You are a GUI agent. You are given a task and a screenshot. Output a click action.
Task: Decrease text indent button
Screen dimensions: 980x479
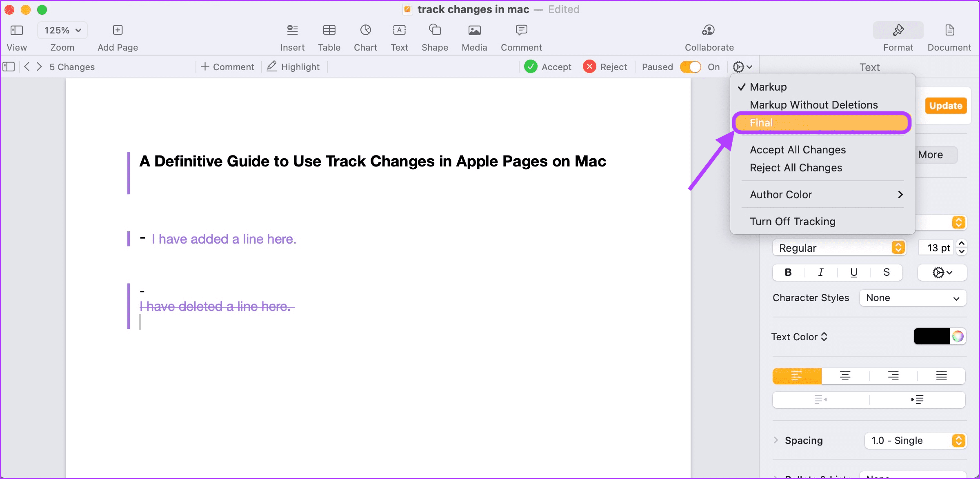click(x=820, y=399)
